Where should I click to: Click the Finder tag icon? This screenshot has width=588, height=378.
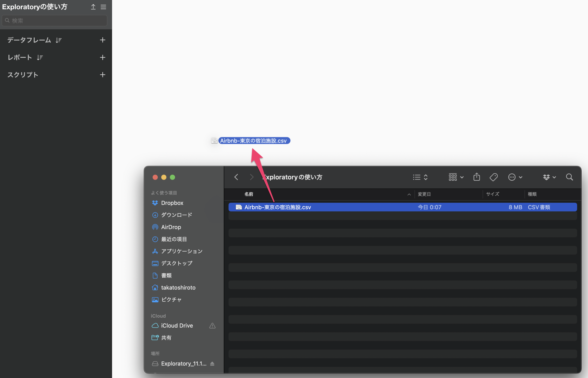493,177
